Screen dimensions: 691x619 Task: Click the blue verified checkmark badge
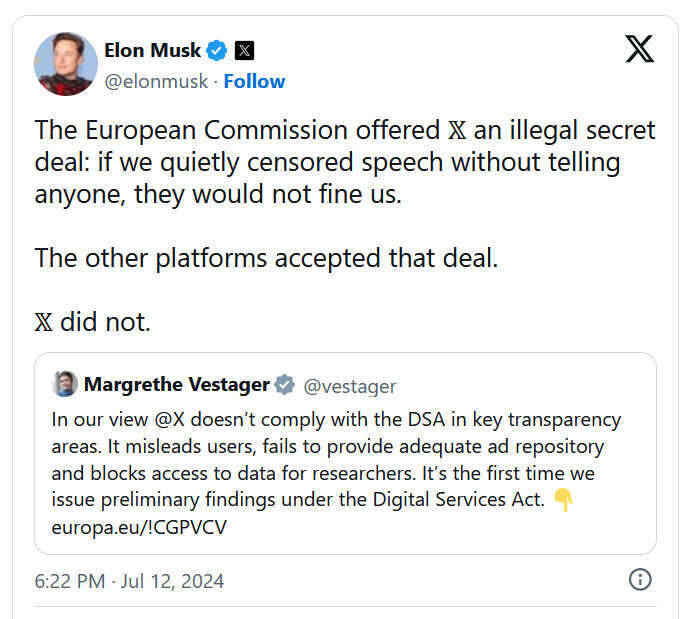[x=217, y=50]
